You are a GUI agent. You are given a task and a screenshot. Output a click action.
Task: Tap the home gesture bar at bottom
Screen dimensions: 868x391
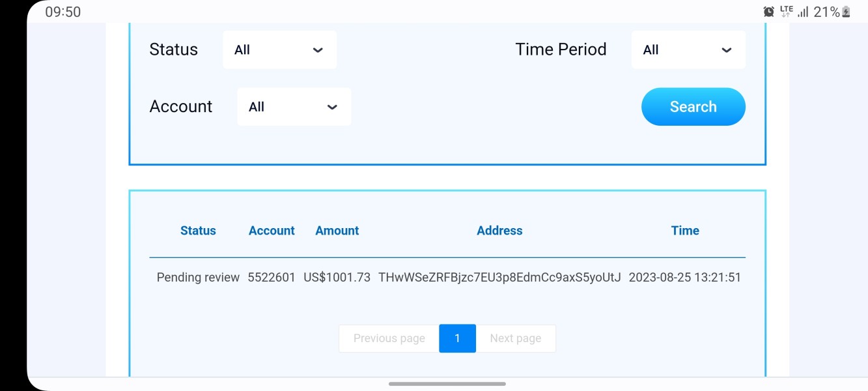click(447, 384)
